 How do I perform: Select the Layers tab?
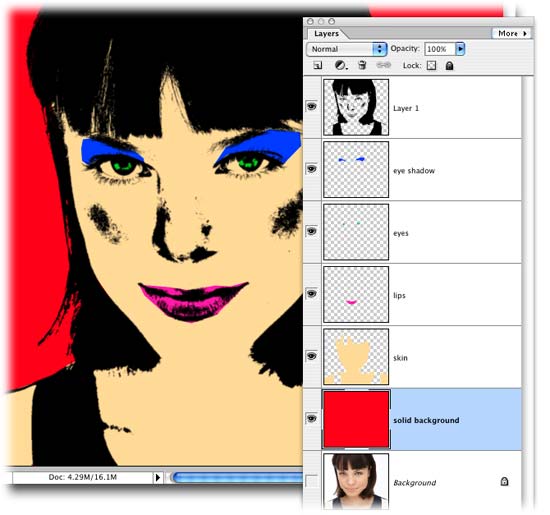(x=327, y=34)
